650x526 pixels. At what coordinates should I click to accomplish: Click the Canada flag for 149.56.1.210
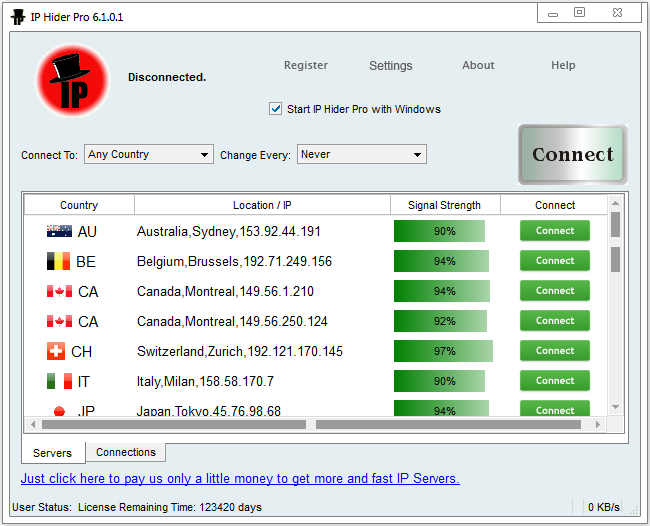[x=59, y=291]
